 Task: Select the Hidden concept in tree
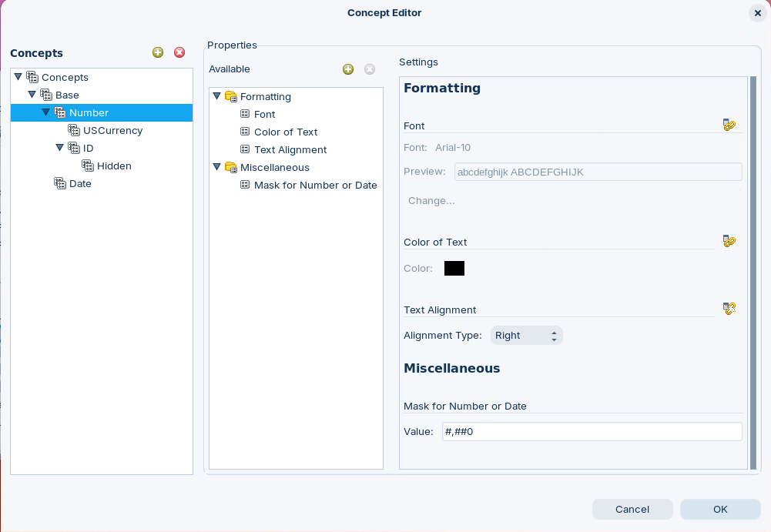114,166
